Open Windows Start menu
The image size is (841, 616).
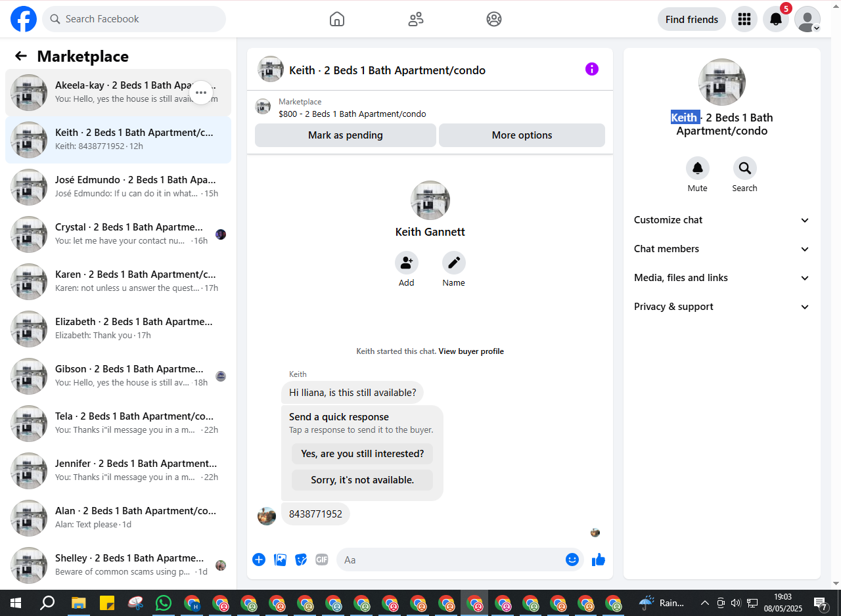[x=16, y=603]
